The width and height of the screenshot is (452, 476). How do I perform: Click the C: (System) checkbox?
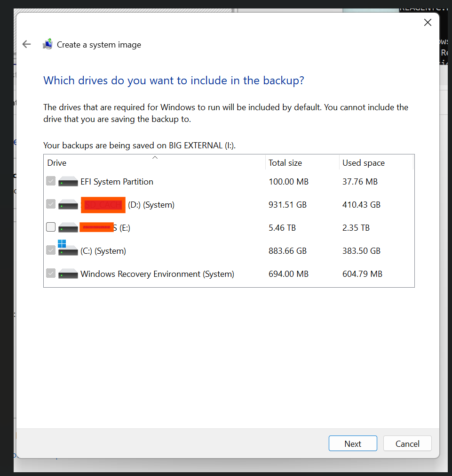pos(51,250)
